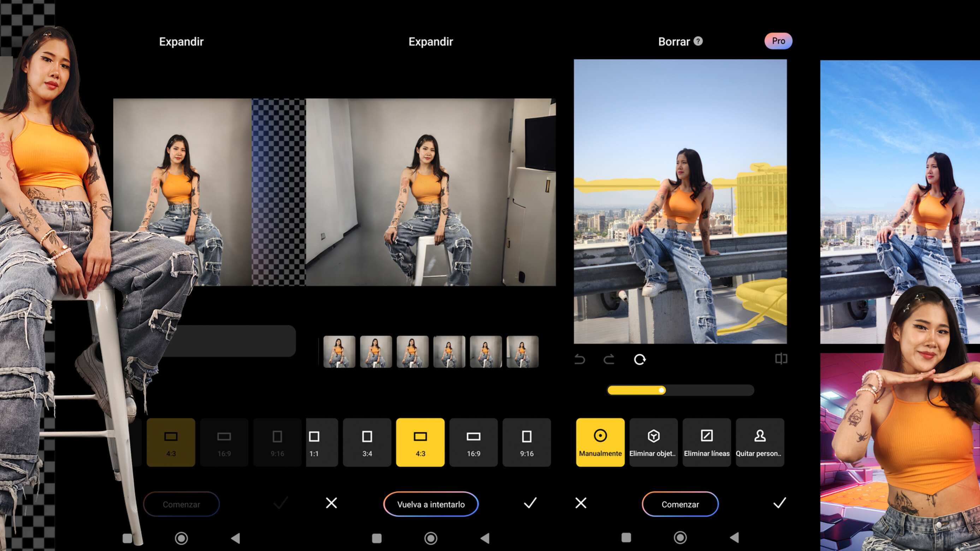980x551 pixels.
Task: Toggle the before/after compare icon
Action: [781, 359]
